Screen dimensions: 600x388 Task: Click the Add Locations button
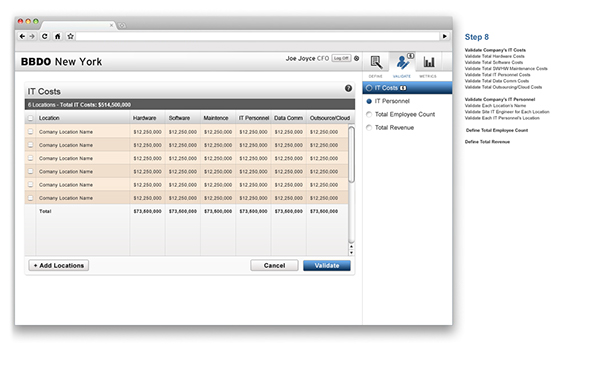[59, 266]
